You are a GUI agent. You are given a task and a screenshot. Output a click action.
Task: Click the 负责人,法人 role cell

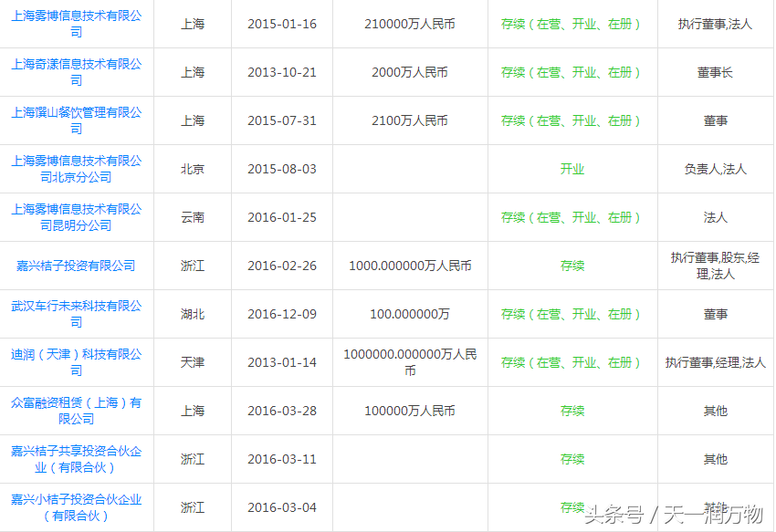click(715, 169)
